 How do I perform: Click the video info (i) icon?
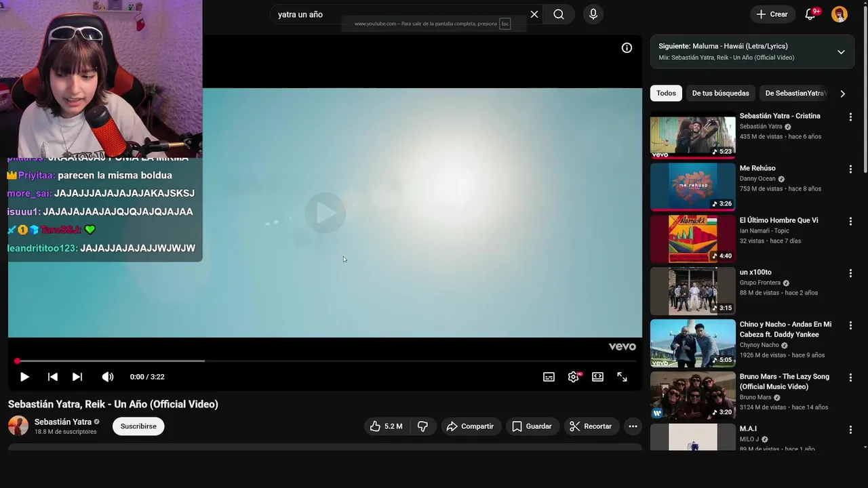coord(627,47)
